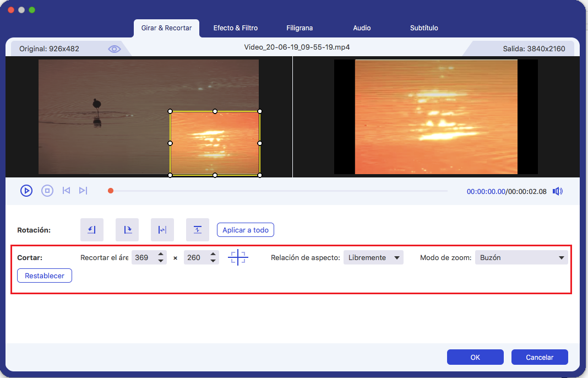This screenshot has width=588, height=378.
Task: Rotate the video left 90 degrees
Action: click(x=92, y=230)
